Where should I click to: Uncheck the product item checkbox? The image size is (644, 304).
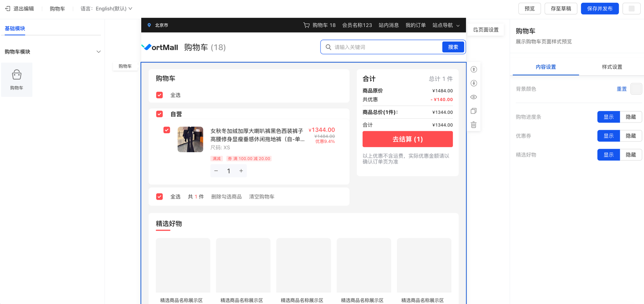point(167,130)
